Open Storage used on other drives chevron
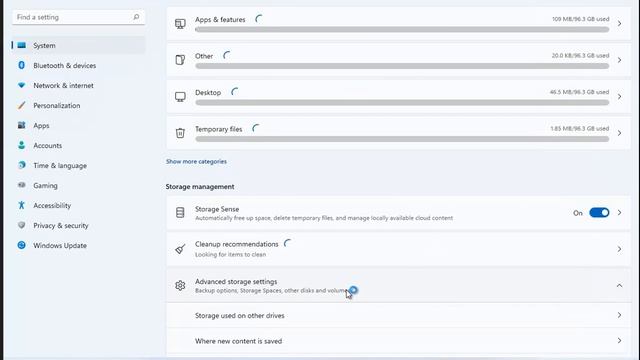 pyautogui.click(x=619, y=315)
